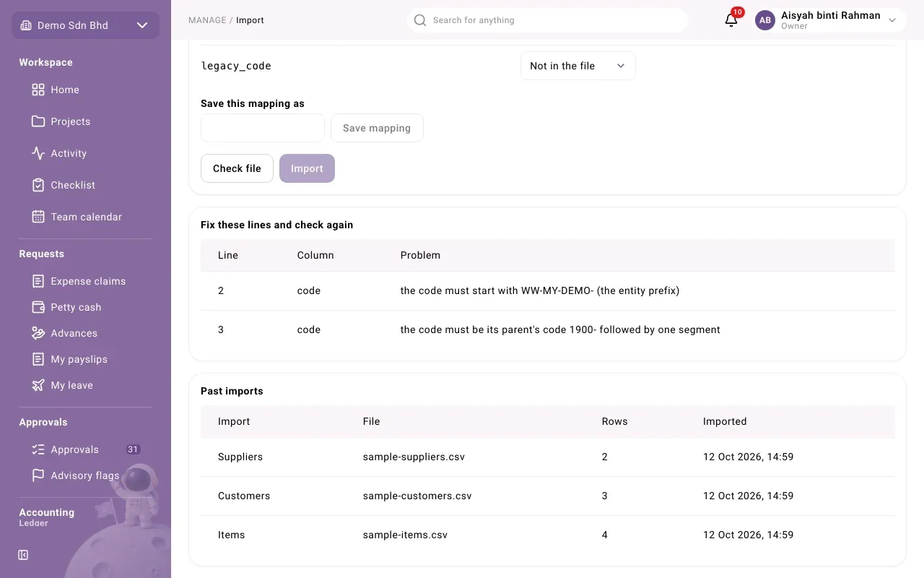Select the sample-customers.csv file name

[x=417, y=496]
